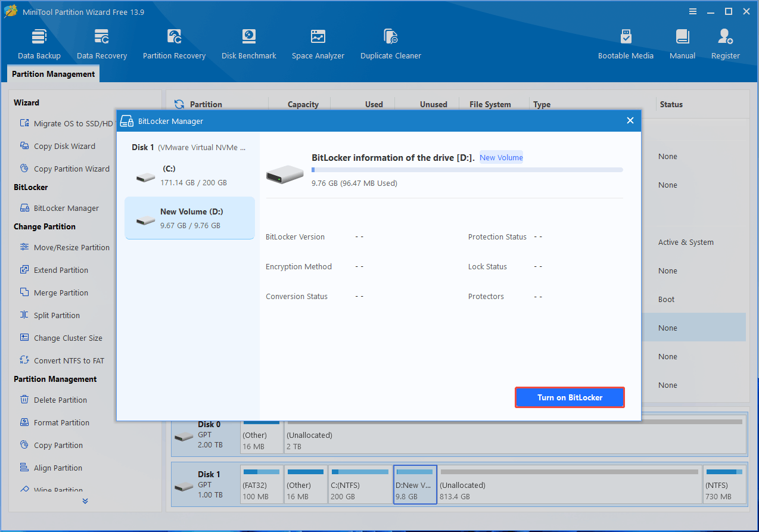Screen dimensions: 759x532
Task: Click the Boot status row
Action: (x=667, y=300)
